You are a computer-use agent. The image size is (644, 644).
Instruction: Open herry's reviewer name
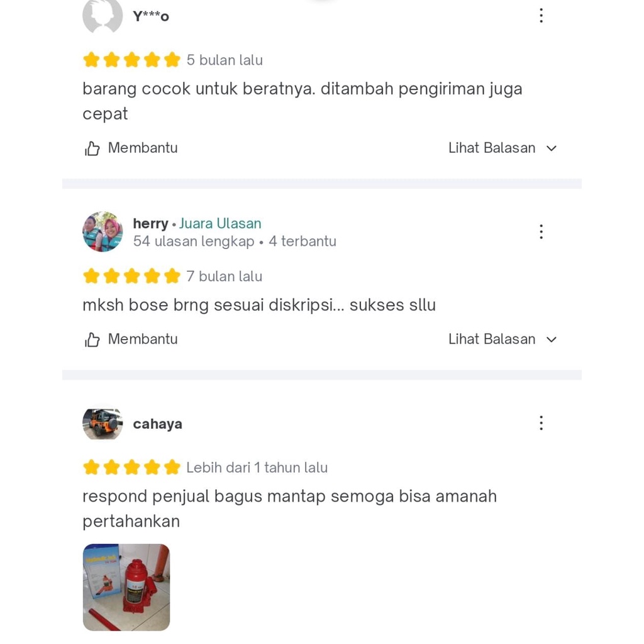pos(150,223)
